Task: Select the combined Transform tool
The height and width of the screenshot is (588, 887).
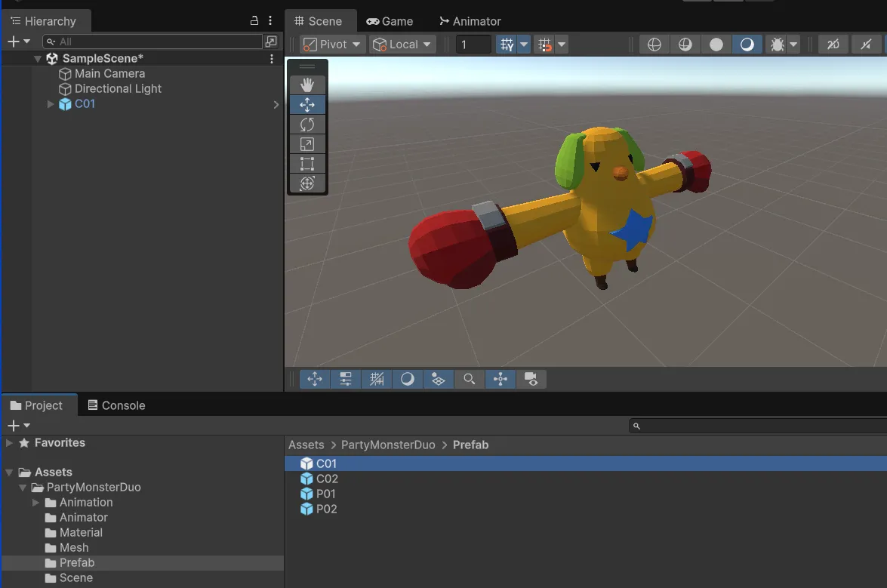Action: 307,183
